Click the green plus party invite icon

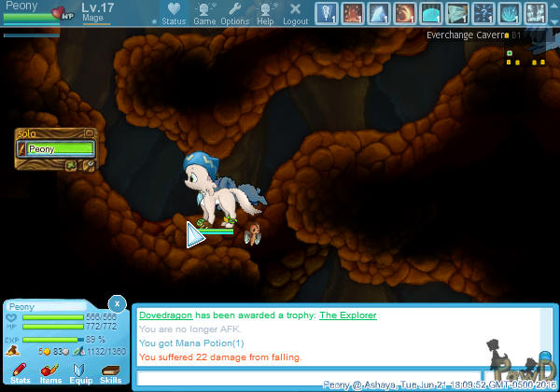(71, 165)
